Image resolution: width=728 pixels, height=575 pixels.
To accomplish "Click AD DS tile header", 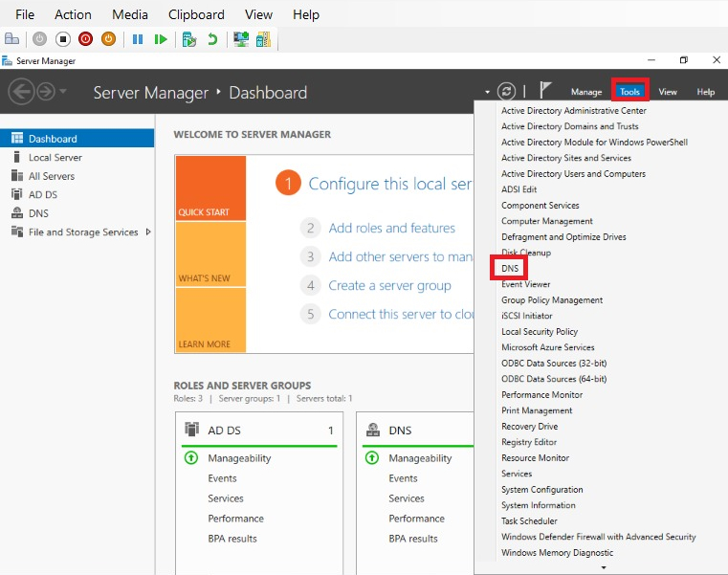I will coord(259,431).
